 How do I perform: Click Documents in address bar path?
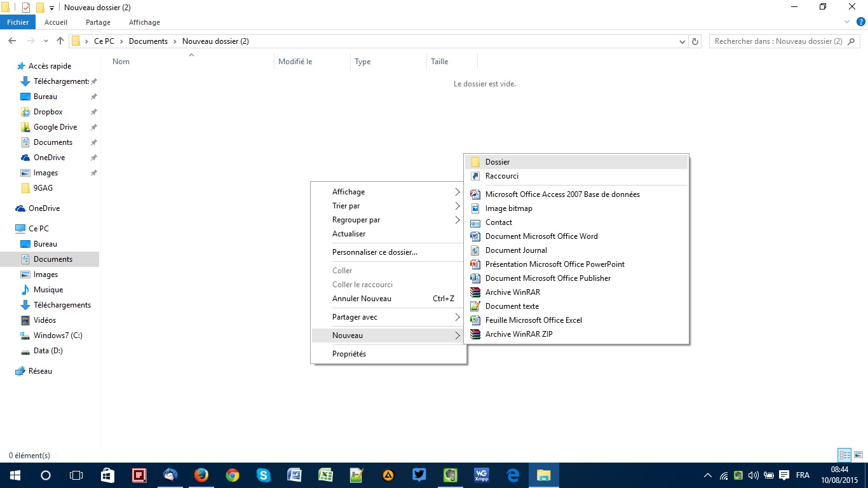click(x=148, y=41)
